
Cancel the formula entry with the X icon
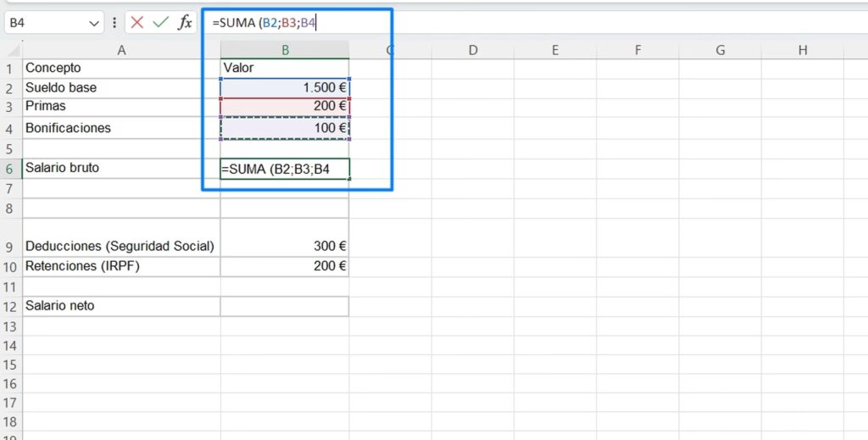[137, 23]
